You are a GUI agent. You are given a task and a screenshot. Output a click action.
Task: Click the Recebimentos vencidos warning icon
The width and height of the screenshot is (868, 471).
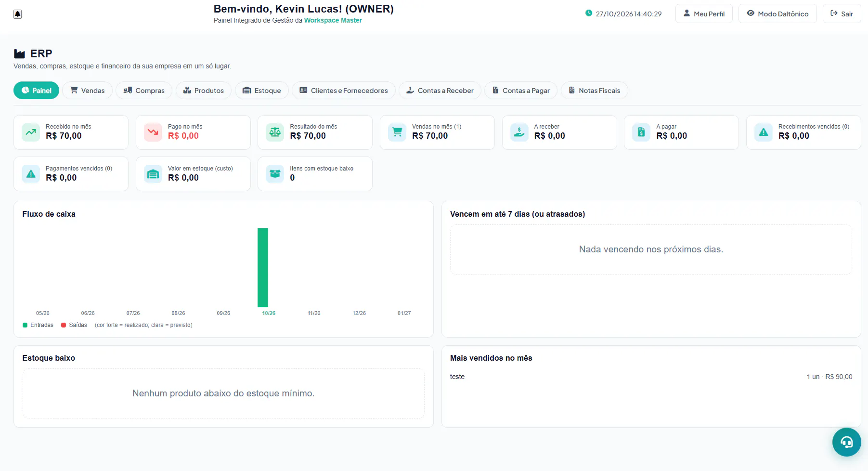click(764, 132)
